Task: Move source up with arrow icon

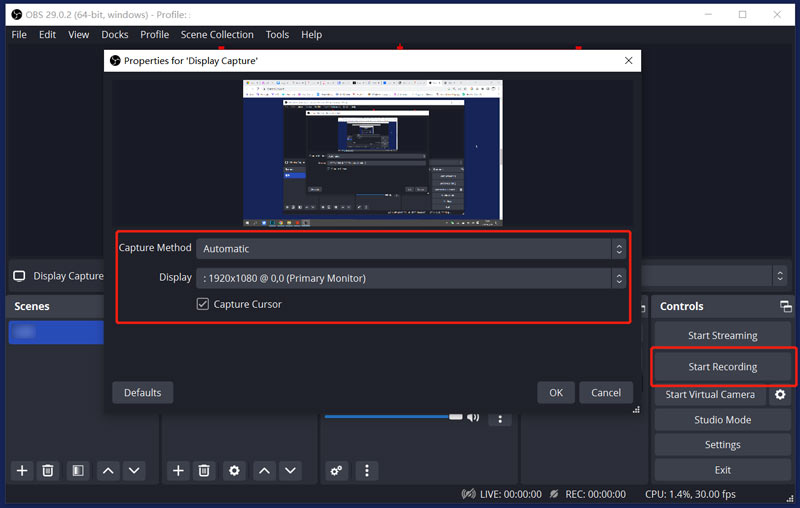Action: point(264,470)
